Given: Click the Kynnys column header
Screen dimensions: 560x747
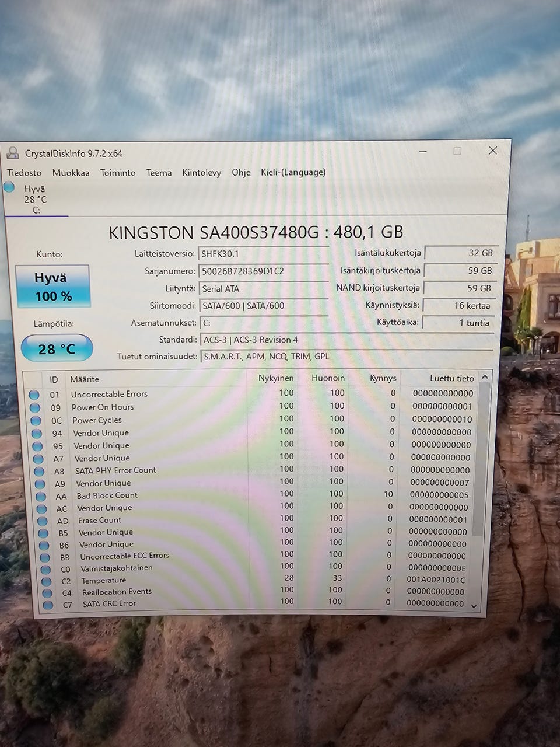Looking at the screenshot, I should tap(383, 378).
